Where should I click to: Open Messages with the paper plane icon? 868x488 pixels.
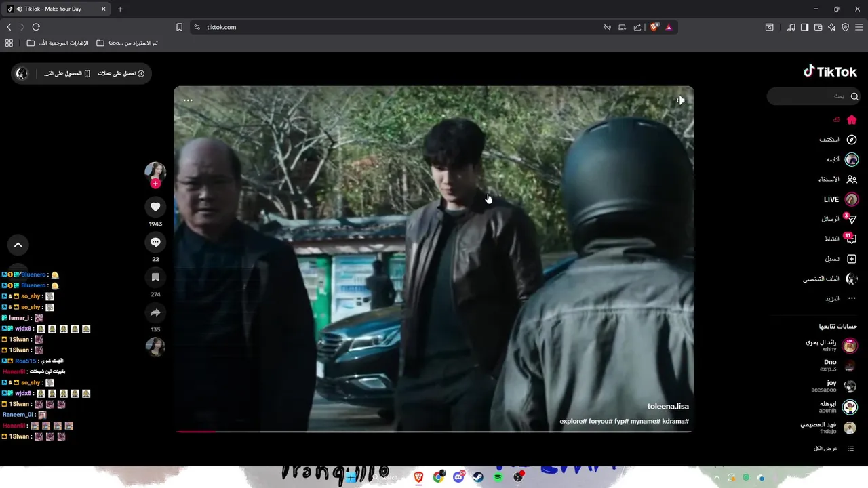pyautogui.click(x=852, y=220)
